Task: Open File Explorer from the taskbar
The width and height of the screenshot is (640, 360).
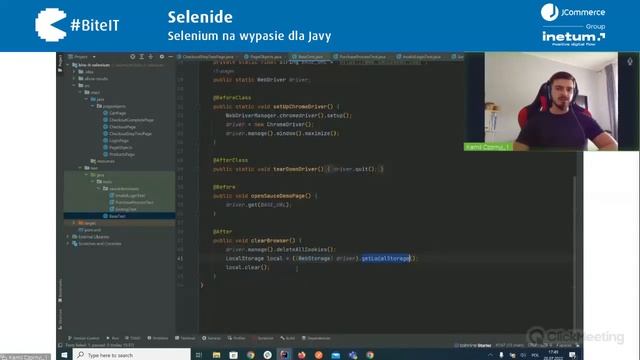Action: (x=216, y=355)
